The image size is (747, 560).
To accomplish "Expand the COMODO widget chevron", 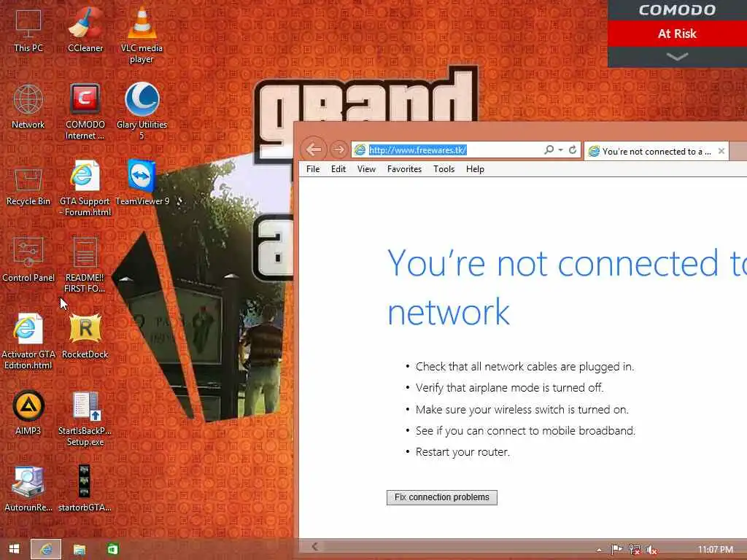I will (x=677, y=57).
